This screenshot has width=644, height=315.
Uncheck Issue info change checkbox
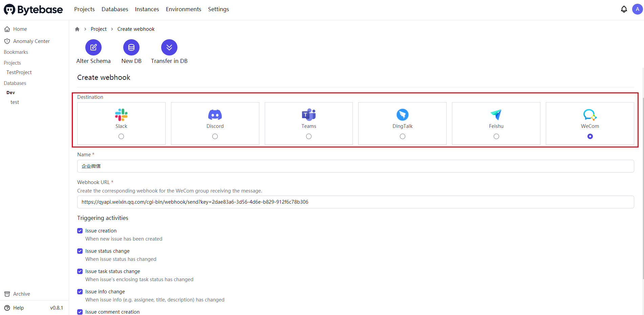[80, 292]
